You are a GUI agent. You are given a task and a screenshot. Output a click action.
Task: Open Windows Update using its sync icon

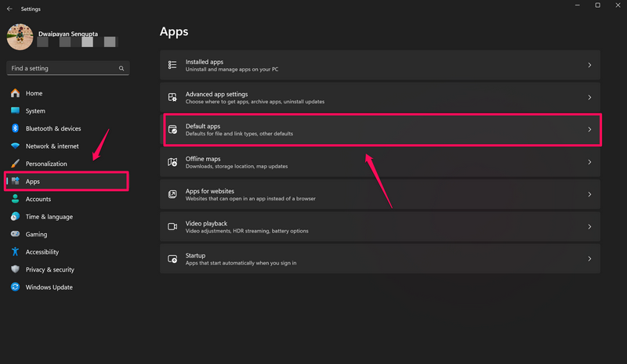coord(15,287)
